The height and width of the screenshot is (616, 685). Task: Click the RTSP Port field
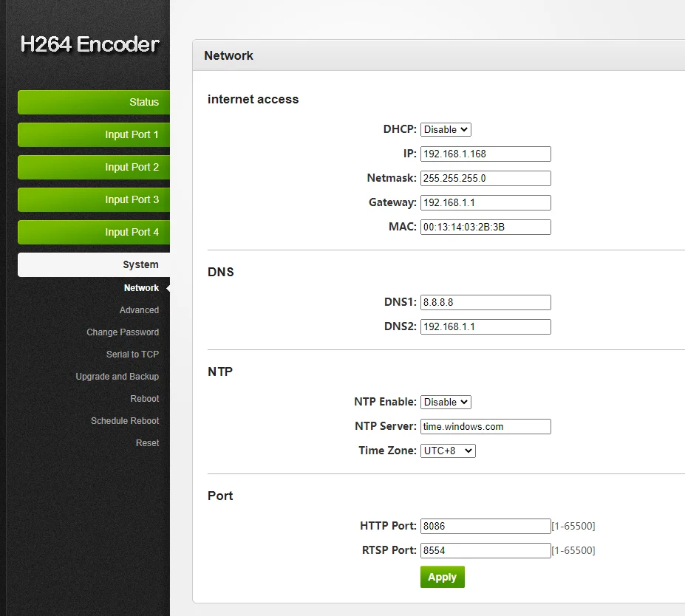(x=485, y=550)
